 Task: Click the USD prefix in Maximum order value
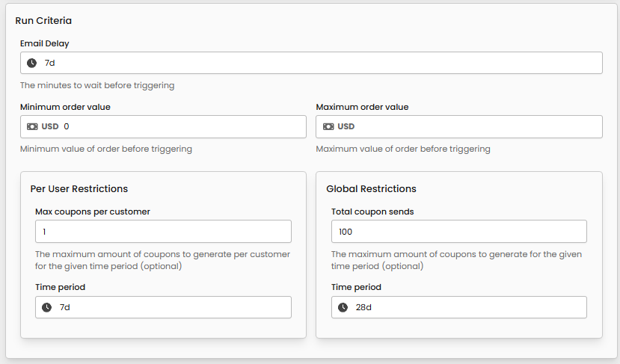pos(346,126)
